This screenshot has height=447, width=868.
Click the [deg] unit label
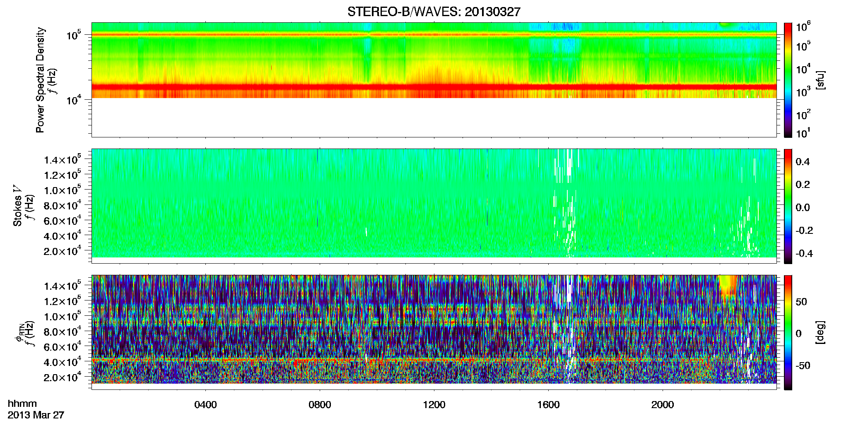(x=820, y=332)
